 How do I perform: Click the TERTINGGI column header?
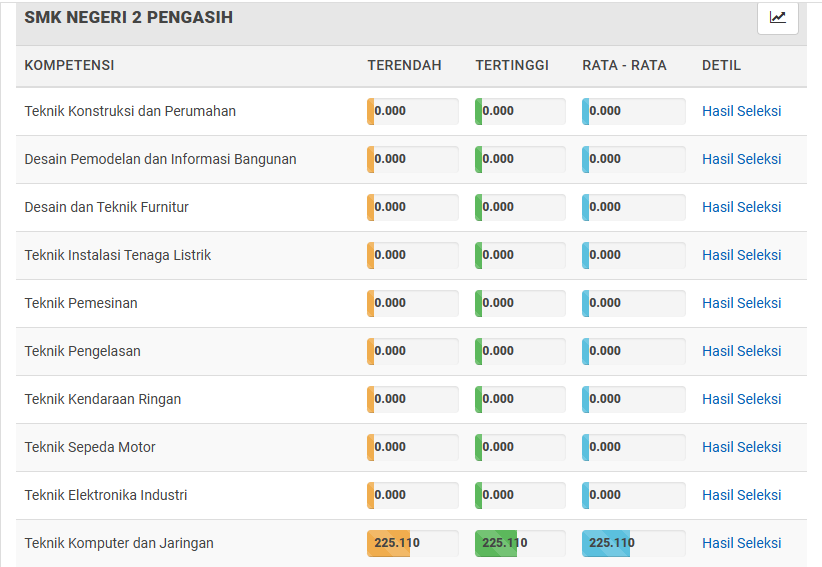pyautogui.click(x=512, y=65)
